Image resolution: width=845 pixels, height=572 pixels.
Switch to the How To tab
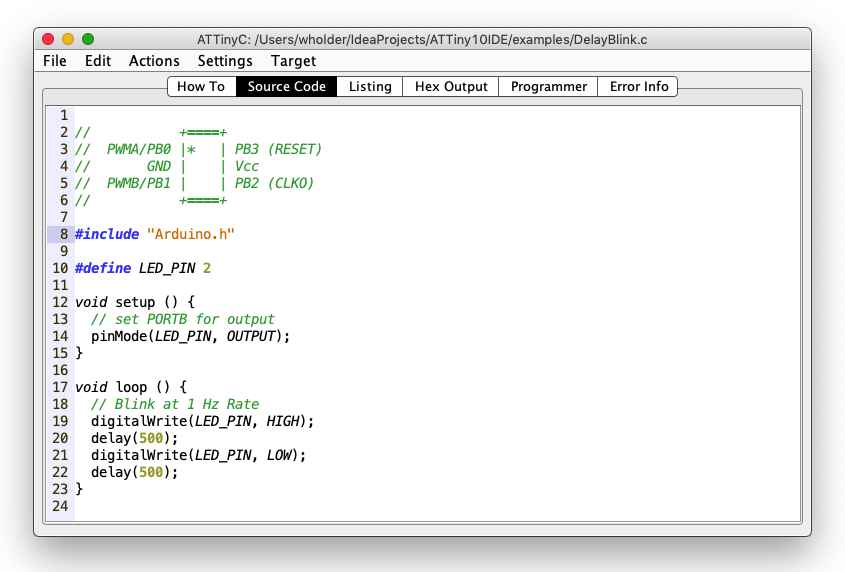tap(202, 86)
